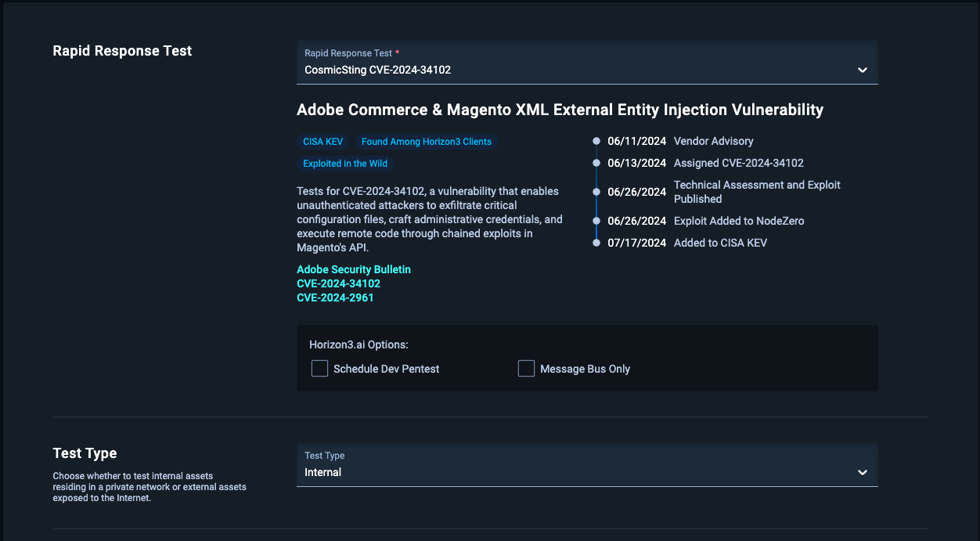Screen dimensions: 980x541
Task: Click the Exploited in the Wild tag
Action: click(x=345, y=164)
